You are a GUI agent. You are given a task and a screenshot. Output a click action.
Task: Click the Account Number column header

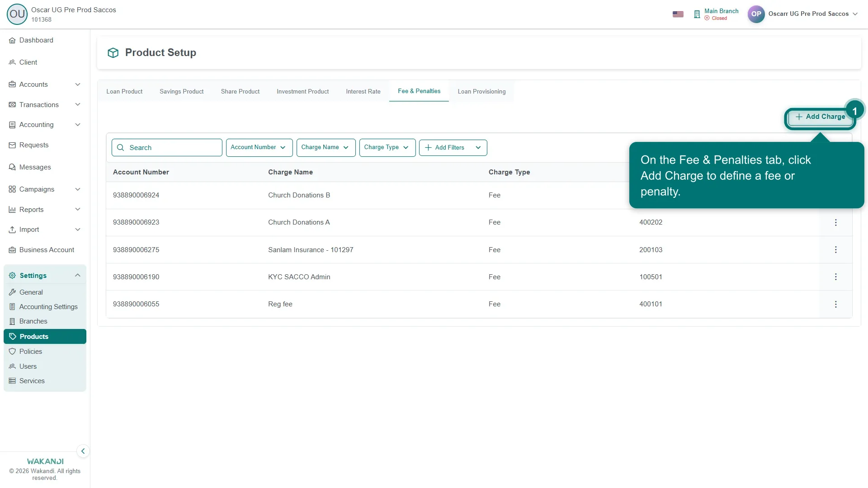coord(141,172)
